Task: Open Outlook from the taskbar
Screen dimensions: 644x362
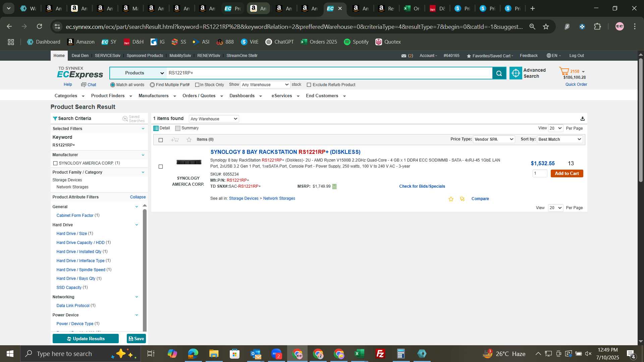Action: (x=255, y=354)
